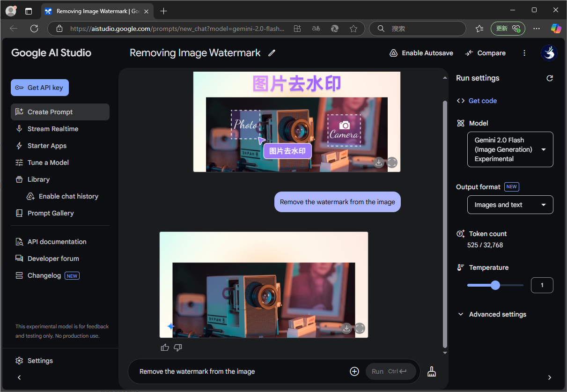Click the thumbs down icon under response
The image size is (567, 392).
[x=178, y=348]
